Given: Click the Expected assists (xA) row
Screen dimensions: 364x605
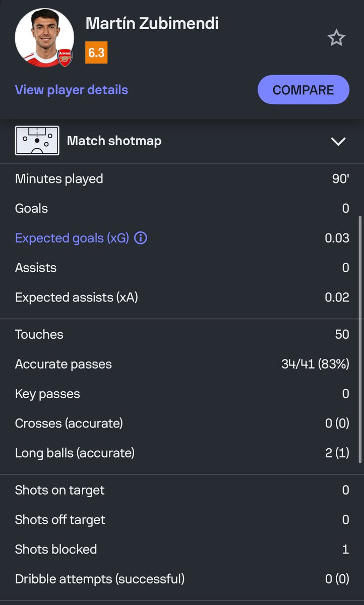Looking at the screenshot, I should 182,297.
